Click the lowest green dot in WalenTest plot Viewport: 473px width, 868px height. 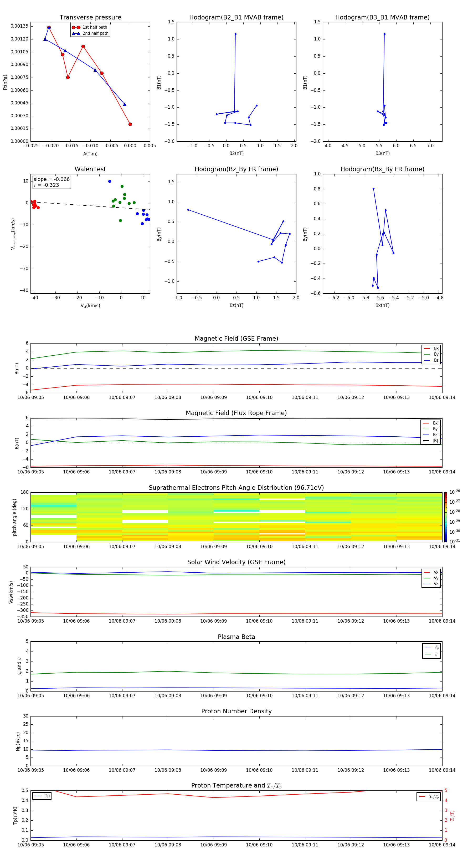point(120,221)
